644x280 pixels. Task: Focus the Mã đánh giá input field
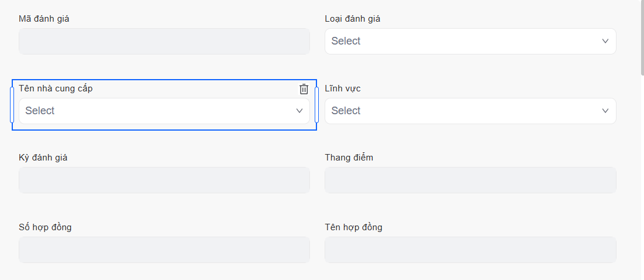pos(164,42)
